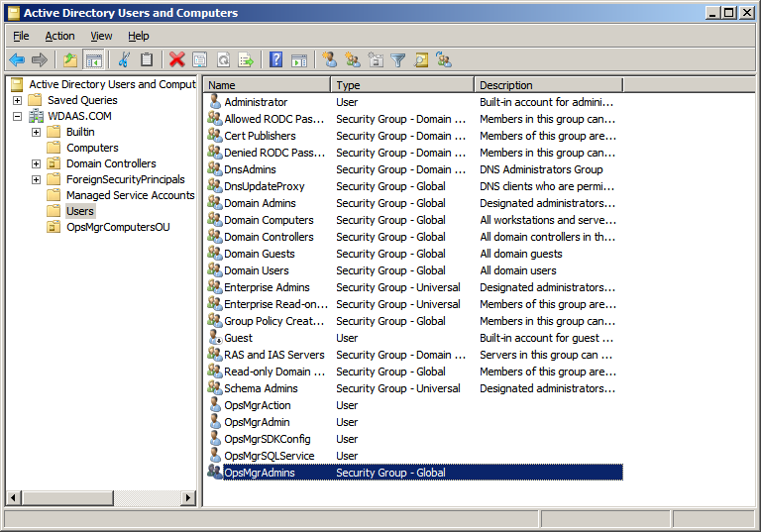The height and width of the screenshot is (532, 761).
Task: Expand the Saved Queries node
Action: point(18,100)
